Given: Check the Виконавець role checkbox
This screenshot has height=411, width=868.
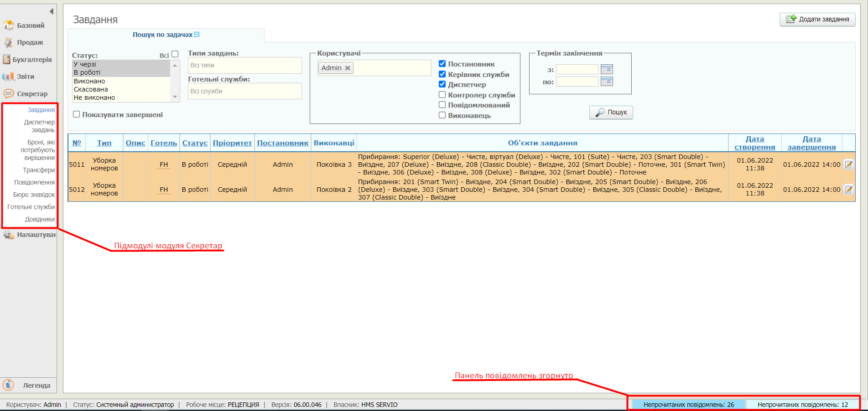Looking at the screenshot, I should [x=442, y=115].
